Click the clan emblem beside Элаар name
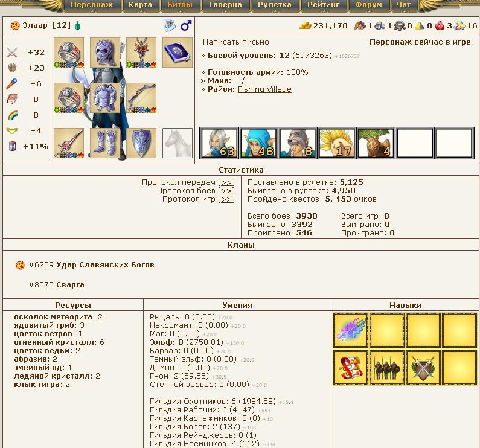480x448 pixels. coord(14,25)
